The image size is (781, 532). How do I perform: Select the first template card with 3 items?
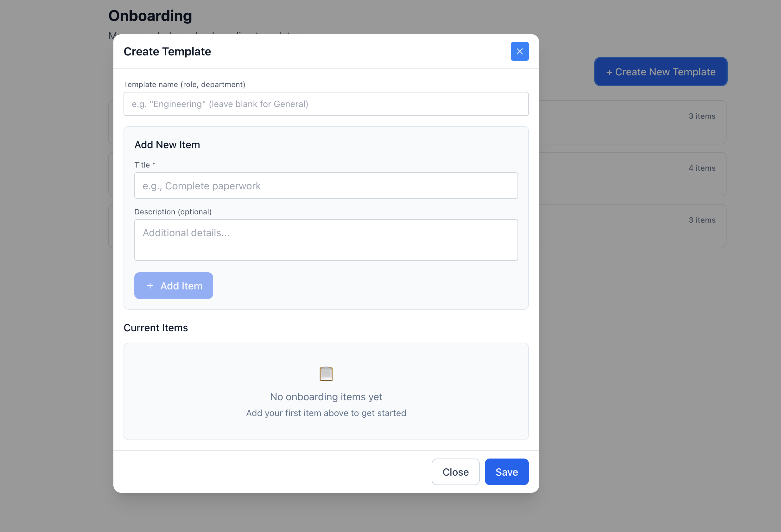pos(632,122)
